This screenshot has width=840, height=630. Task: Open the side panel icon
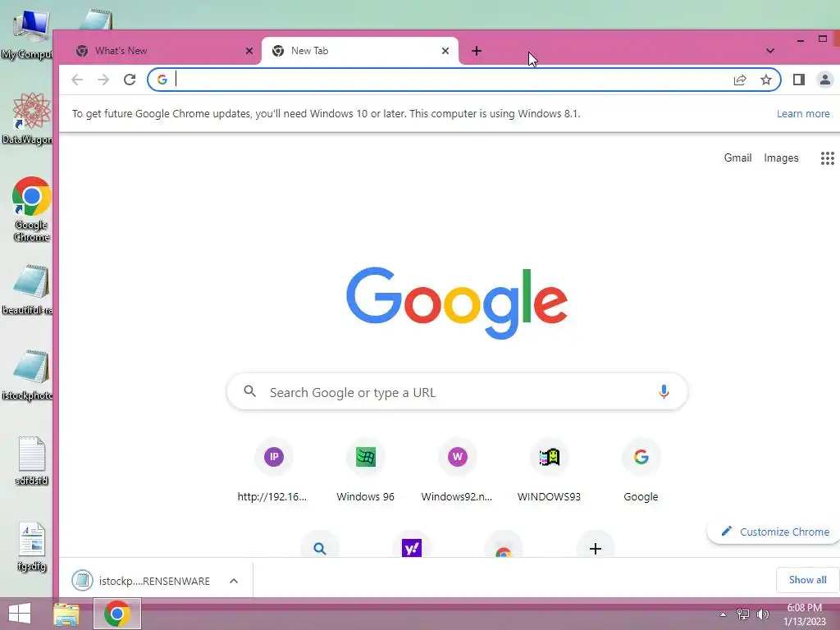(x=799, y=80)
